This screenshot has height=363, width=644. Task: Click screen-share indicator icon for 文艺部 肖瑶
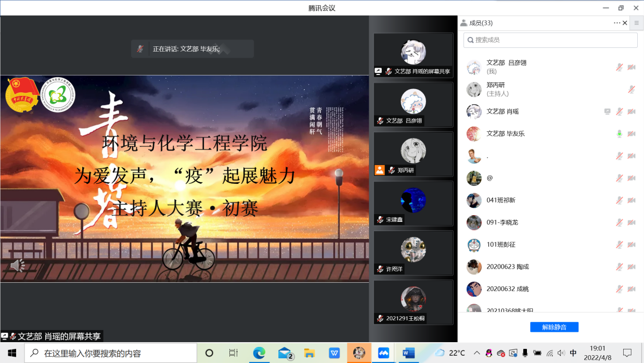607,111
